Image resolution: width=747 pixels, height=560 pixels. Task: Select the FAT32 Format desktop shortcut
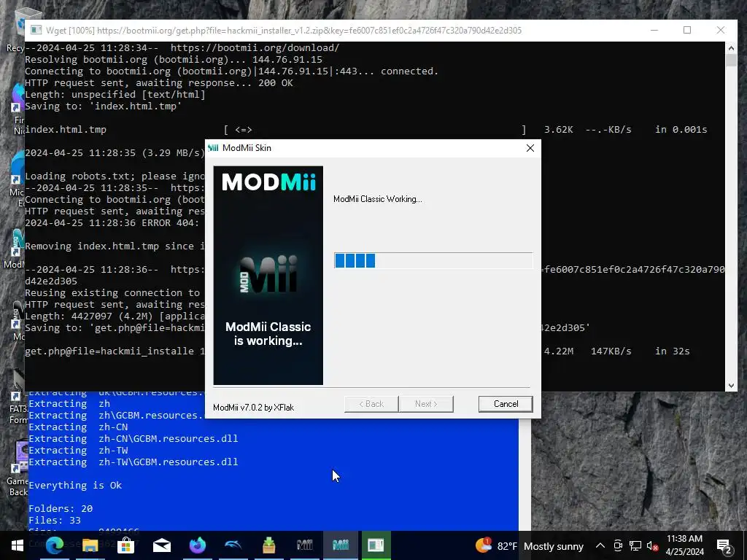[x=18, y=397]
